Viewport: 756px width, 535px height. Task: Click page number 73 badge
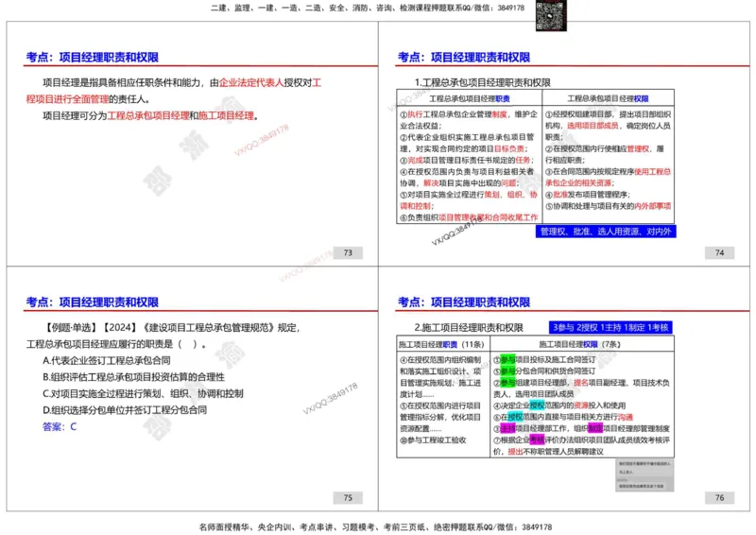pyautogui.click(x=348, y=252)
